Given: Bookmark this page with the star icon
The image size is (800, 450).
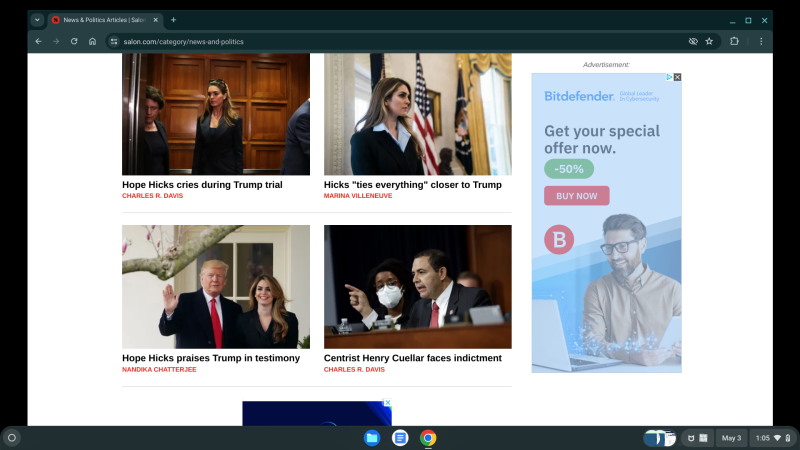Looking at the screenshot, I should [709, 41].
